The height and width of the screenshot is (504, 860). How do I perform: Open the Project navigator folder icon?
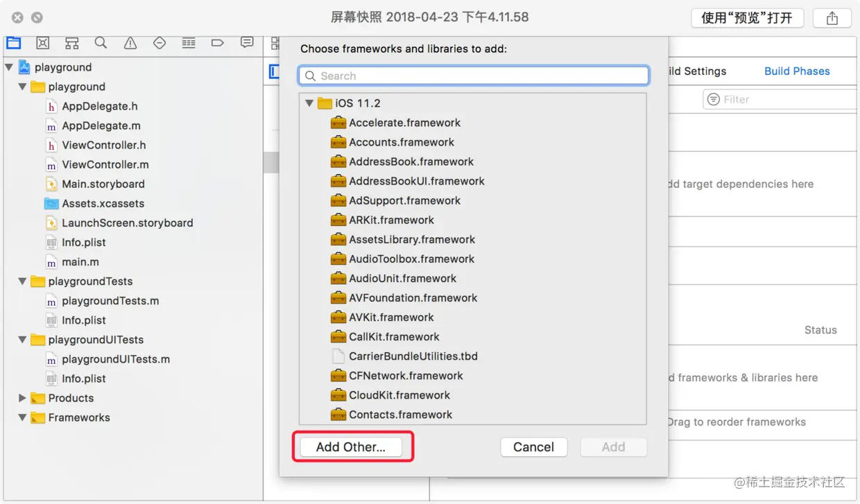(14, 43)
